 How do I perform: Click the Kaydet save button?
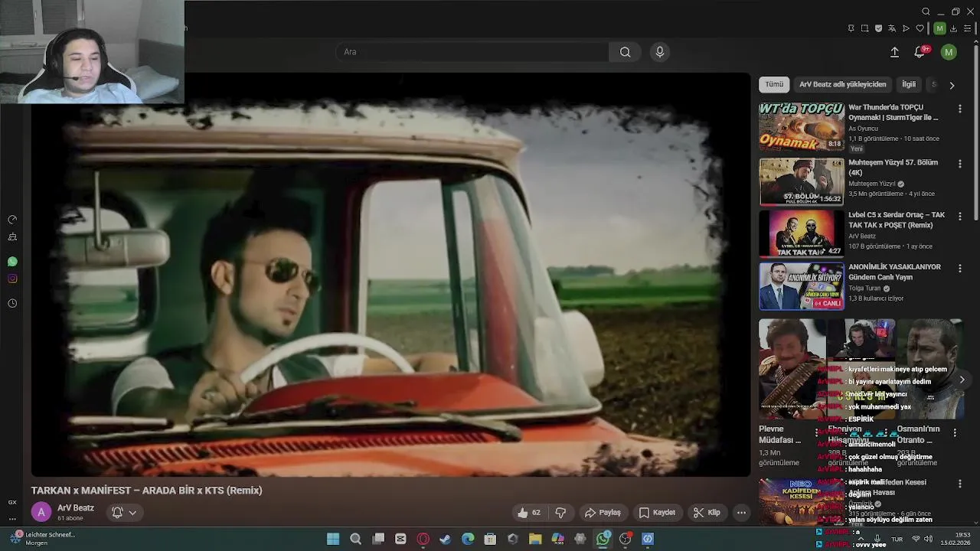[x=657, y=513]
